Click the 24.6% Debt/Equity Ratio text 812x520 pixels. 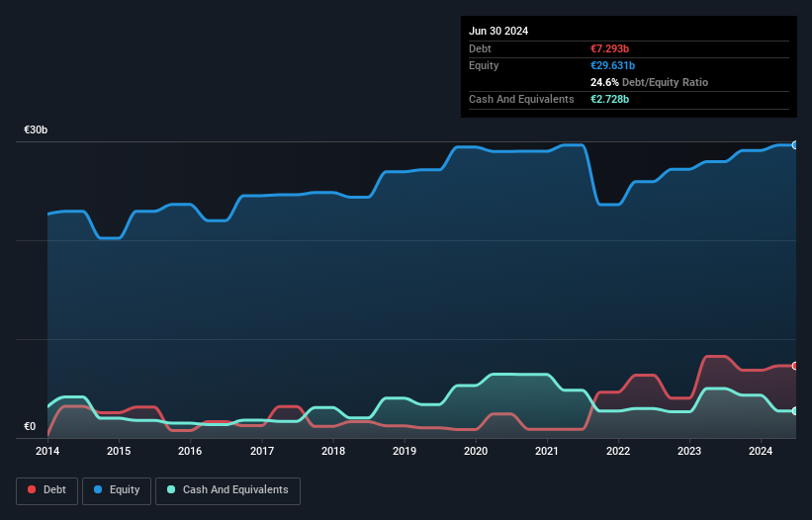point(650,82)
